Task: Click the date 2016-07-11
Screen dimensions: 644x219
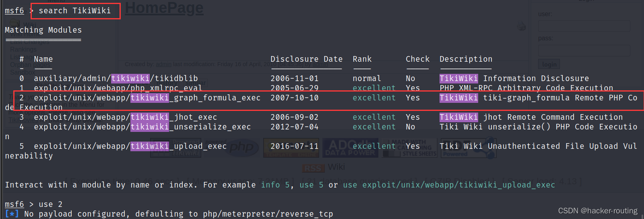Action: [294, 146]
